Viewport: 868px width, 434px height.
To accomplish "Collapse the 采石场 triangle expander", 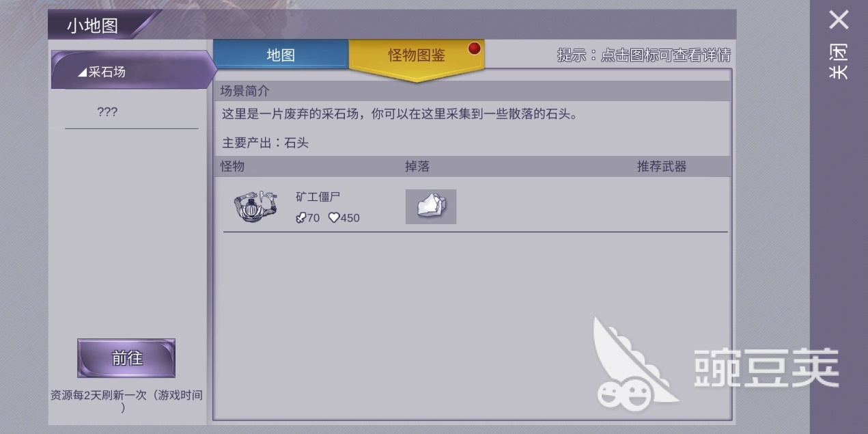I will click(83, 72).
